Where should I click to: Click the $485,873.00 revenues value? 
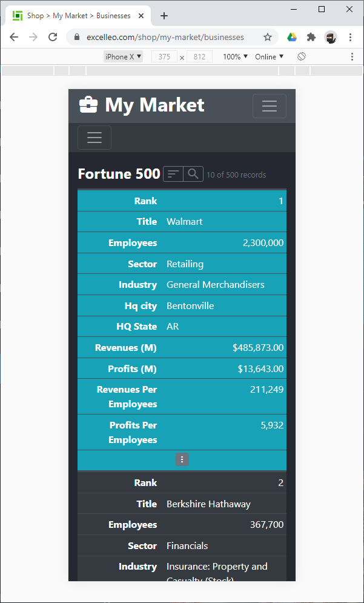(258, 348)
